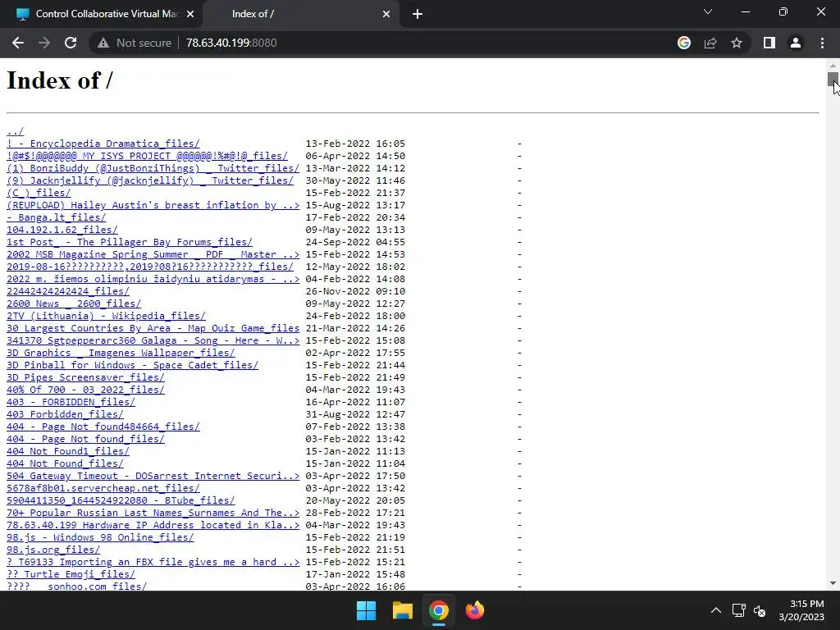
Task: Open the Chrome profile avatar
Action: 796,43
